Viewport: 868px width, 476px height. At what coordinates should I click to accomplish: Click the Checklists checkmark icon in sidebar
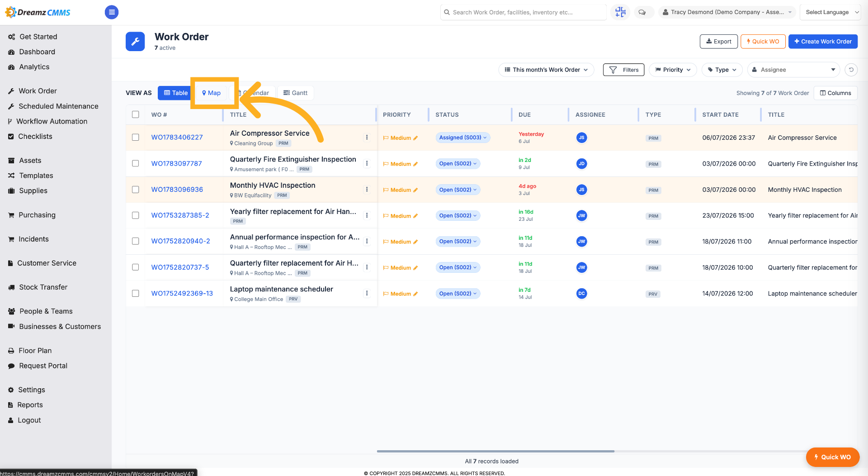coord(11,136)
